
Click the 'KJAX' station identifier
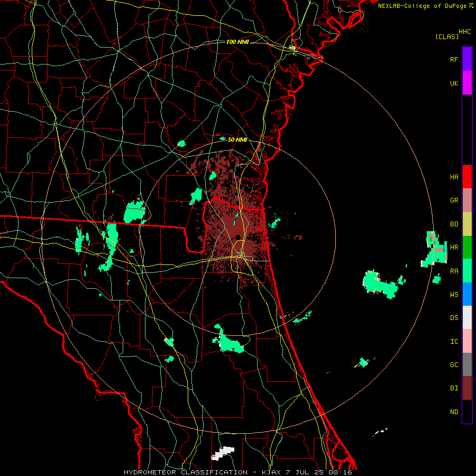click(271, 472)
